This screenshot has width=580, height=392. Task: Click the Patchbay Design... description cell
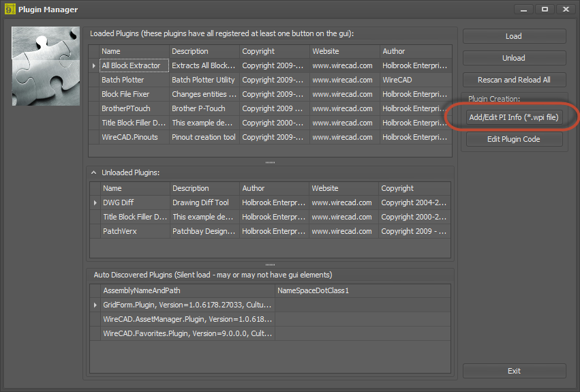(x=204, y=231)
